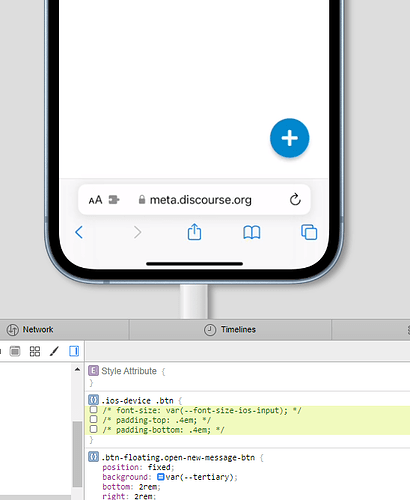Screen dimensions: 410x500
Task: Enable the padding-bottom property checkbox
Action: [94, 429]
